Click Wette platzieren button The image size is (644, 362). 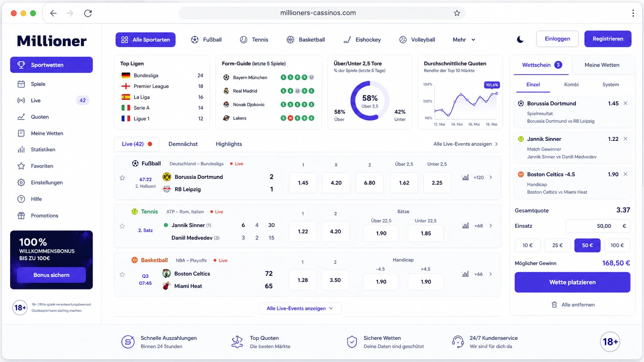(572, 282)
